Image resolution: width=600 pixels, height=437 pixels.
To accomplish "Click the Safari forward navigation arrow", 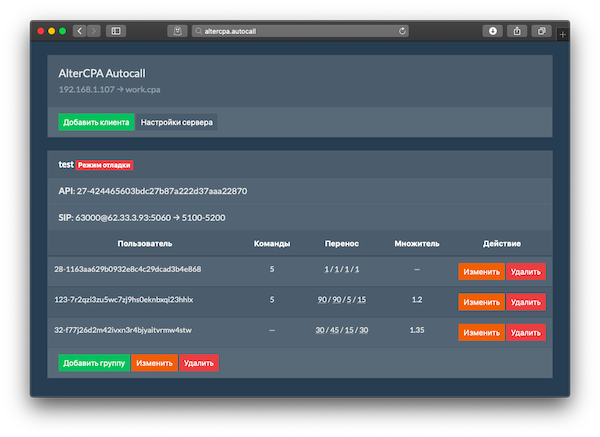I will pyautogui.click(x=94, y=31).
